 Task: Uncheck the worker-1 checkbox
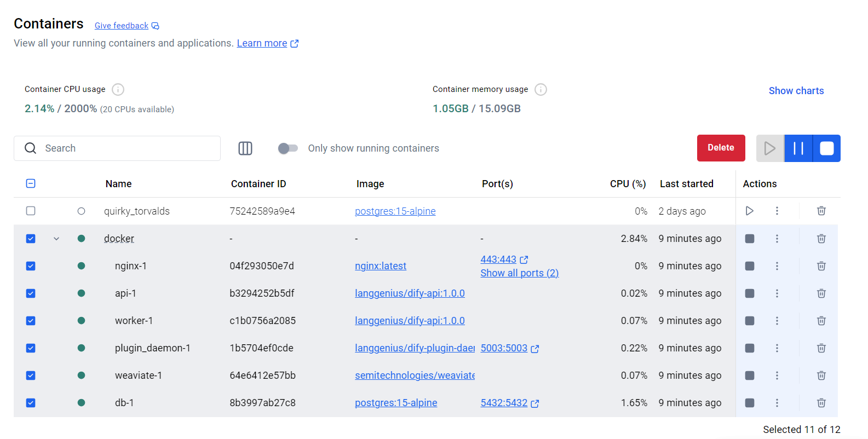click(x=31, y=321)
